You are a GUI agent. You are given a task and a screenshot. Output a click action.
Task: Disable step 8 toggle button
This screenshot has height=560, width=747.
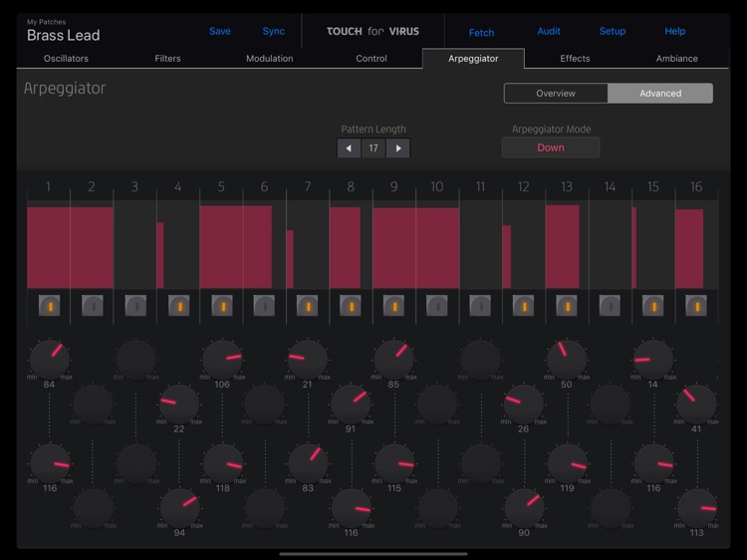tap(351, 306)
